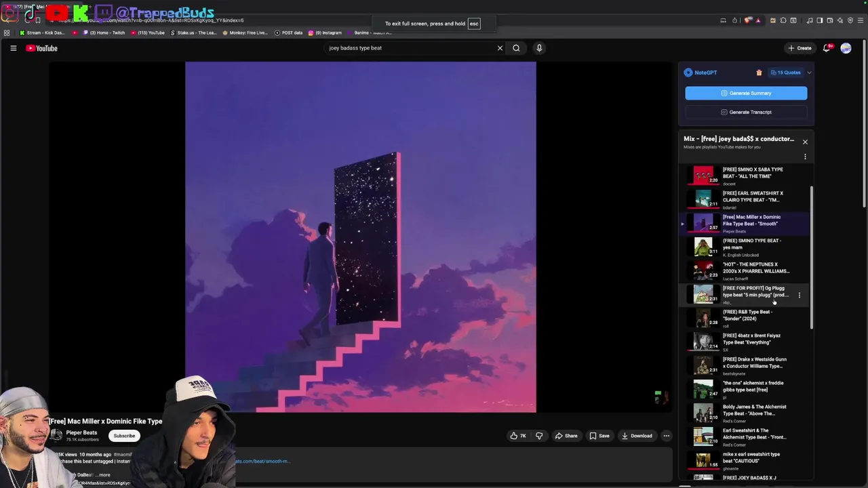Share the video
868x488 pixels.
pyautogui.click(x=566, y=436)
